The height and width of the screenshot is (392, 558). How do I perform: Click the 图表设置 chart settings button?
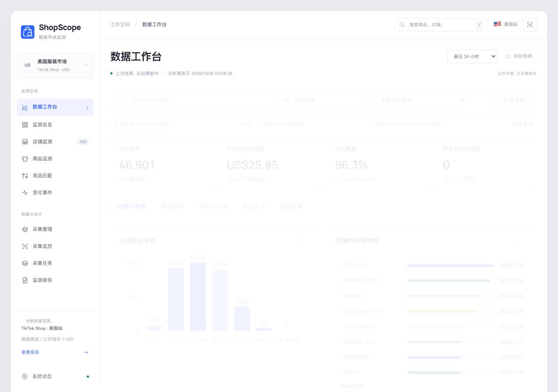[510, 100]
